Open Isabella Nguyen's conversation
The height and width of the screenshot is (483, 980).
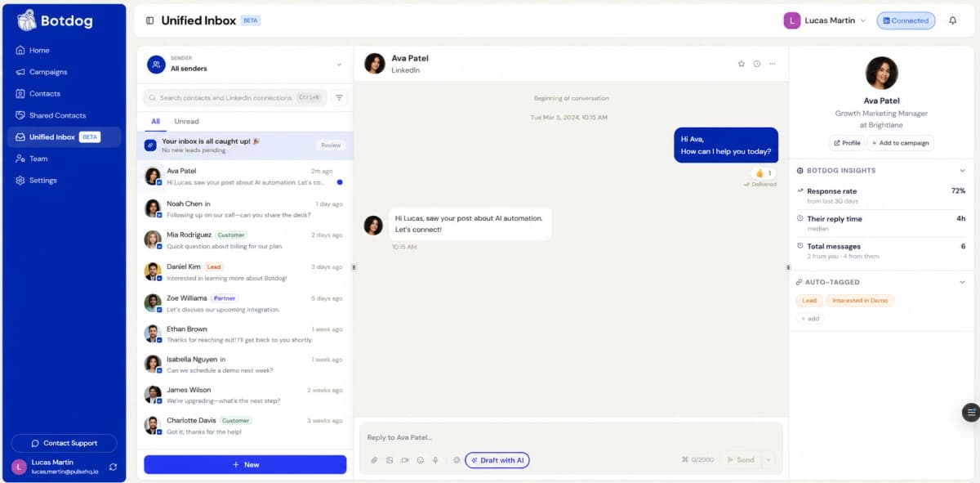tap(245, 364)
